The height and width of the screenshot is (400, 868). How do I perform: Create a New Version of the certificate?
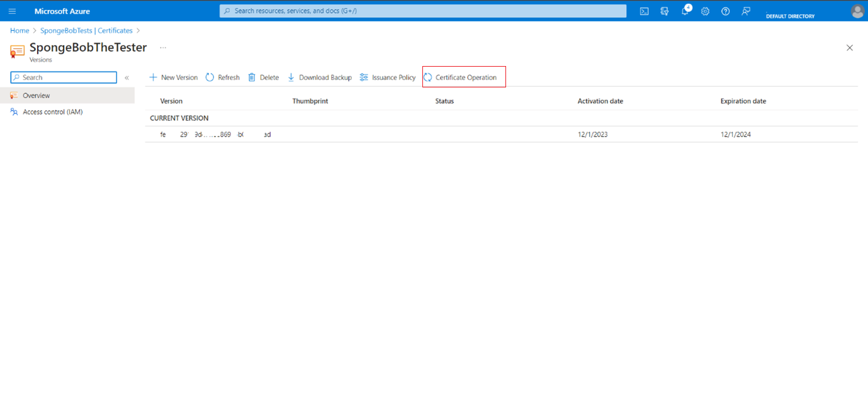click(x=173, y=77)
